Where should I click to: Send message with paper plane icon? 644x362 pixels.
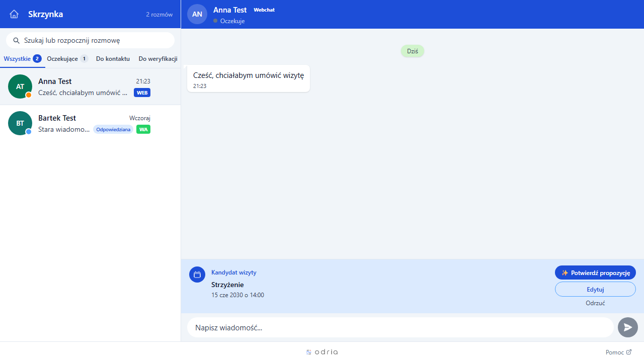(628, 327)
